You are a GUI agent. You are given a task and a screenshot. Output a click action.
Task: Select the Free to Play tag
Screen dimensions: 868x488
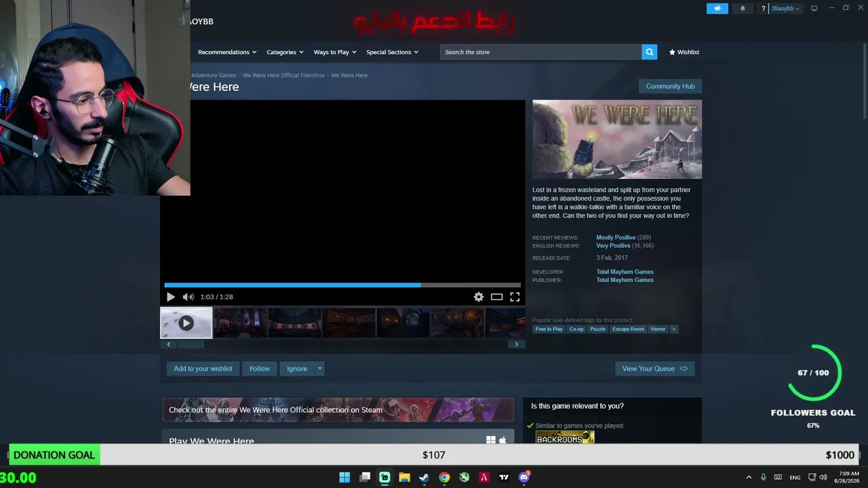(549, 329)
